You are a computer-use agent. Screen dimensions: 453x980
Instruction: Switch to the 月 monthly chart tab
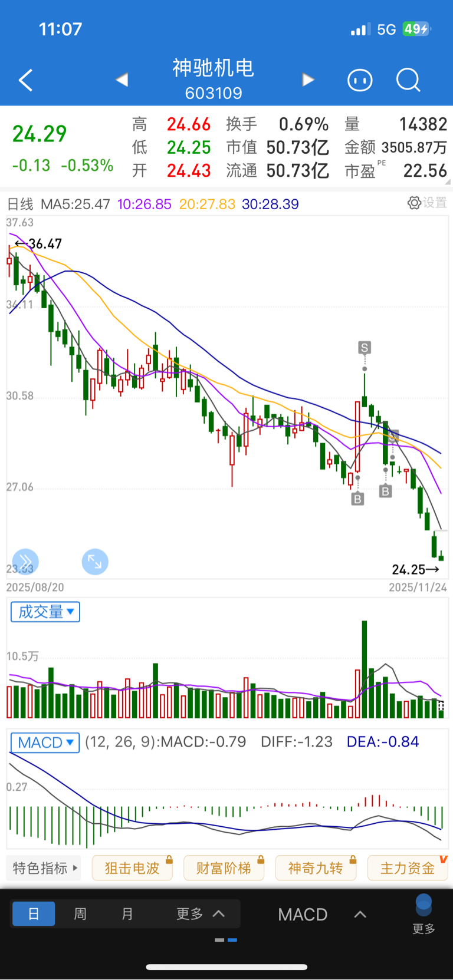pos(127,914)
